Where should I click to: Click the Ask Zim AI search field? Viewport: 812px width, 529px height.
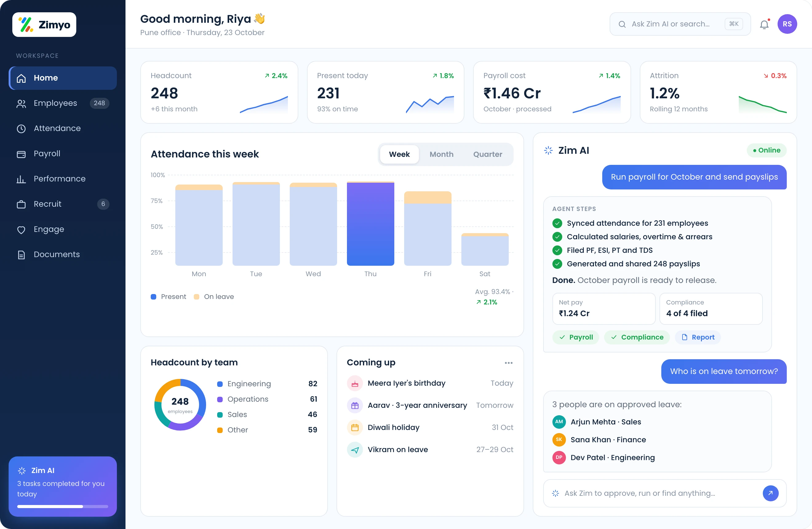680,24
